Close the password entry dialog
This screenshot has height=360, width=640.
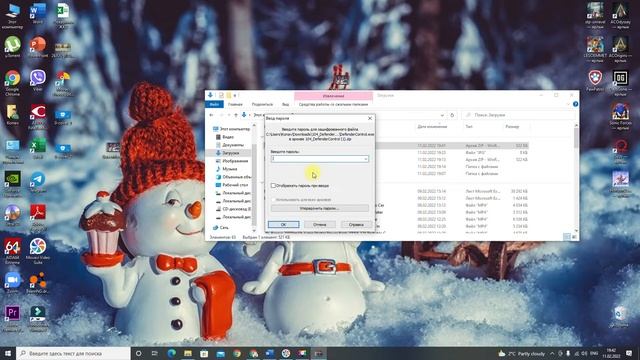coord(370,118)
